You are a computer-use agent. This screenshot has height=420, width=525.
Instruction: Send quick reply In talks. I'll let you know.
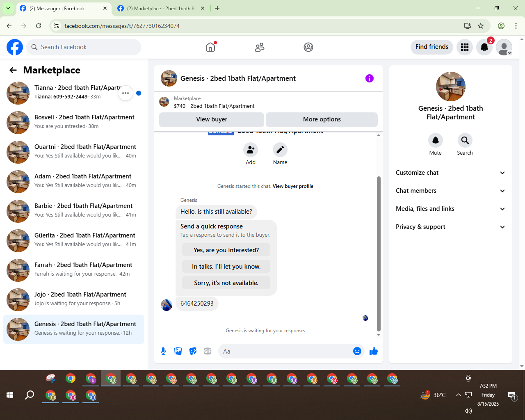point(226,267)
